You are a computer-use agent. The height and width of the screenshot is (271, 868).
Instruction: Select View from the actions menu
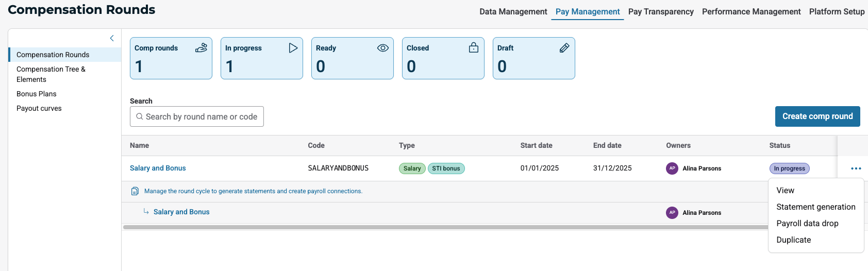(785, 191)
